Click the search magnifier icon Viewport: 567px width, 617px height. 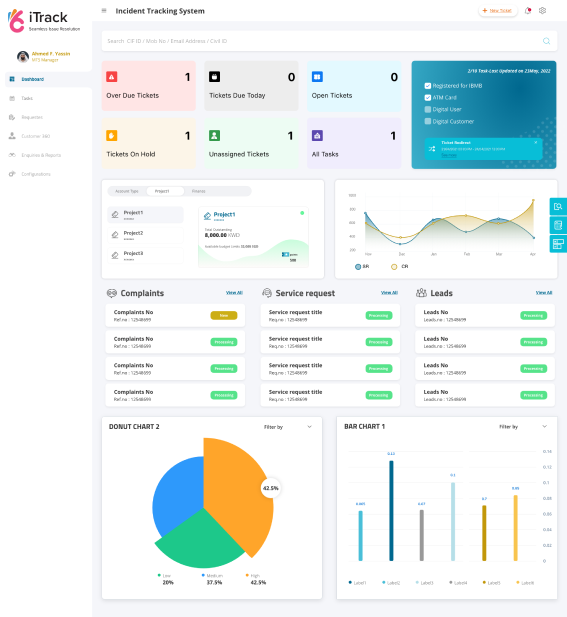coord(546,41)
